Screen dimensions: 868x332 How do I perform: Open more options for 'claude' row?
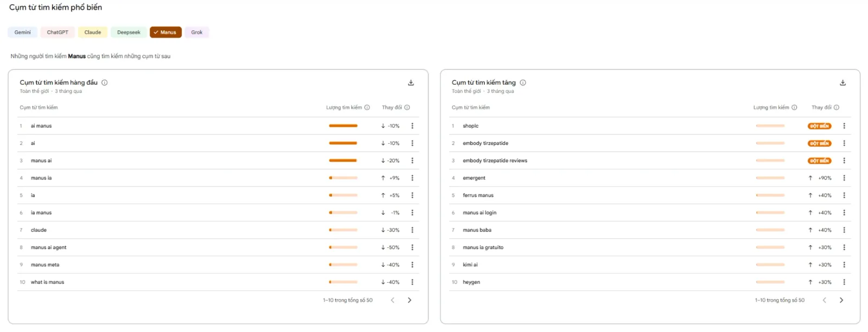(412, 230)
